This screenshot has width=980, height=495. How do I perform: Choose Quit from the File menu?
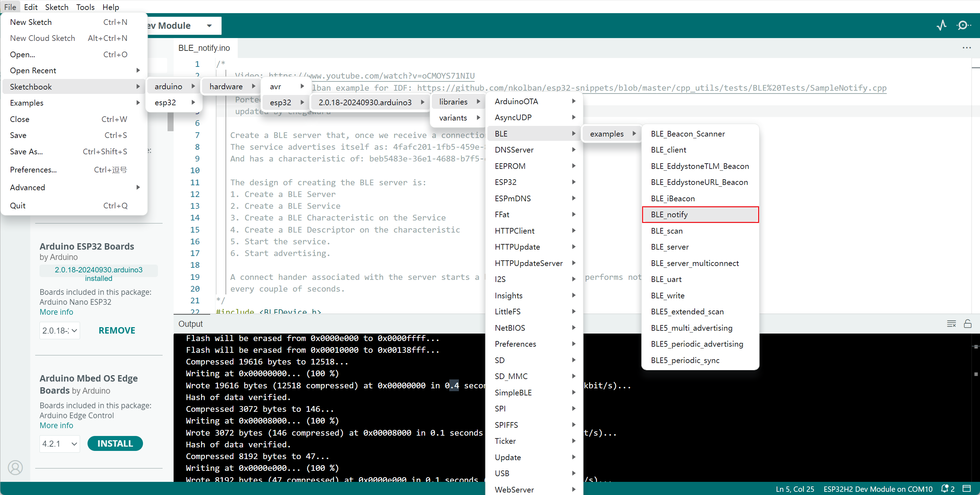(75, 206)
